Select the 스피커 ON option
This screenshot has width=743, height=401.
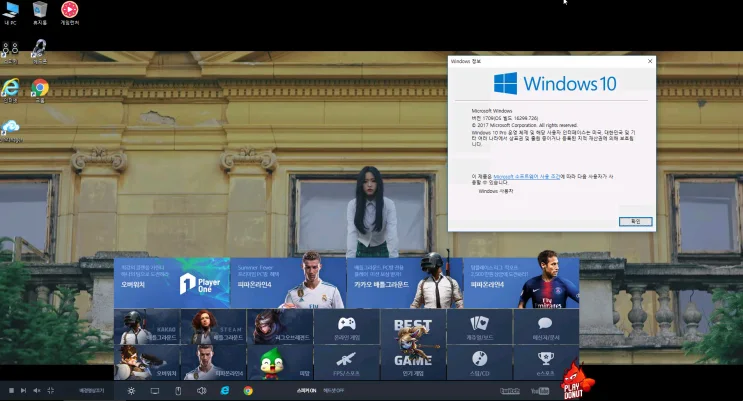pos(306,391)
